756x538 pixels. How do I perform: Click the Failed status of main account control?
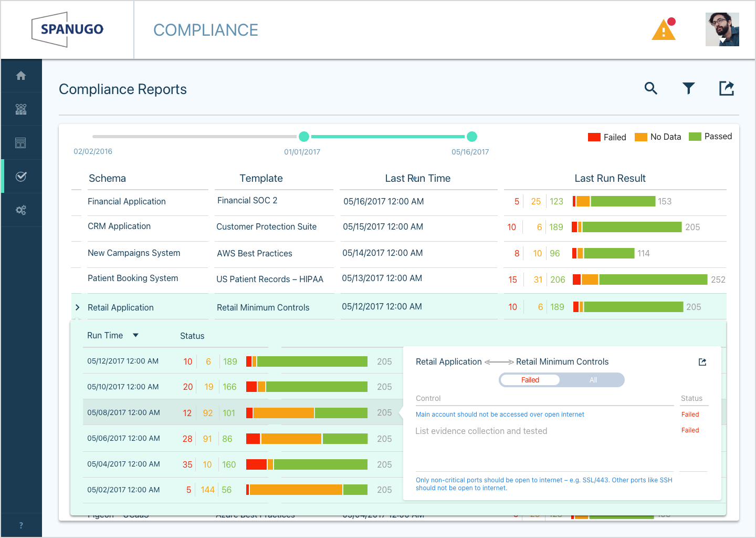[x=690, y=415]
